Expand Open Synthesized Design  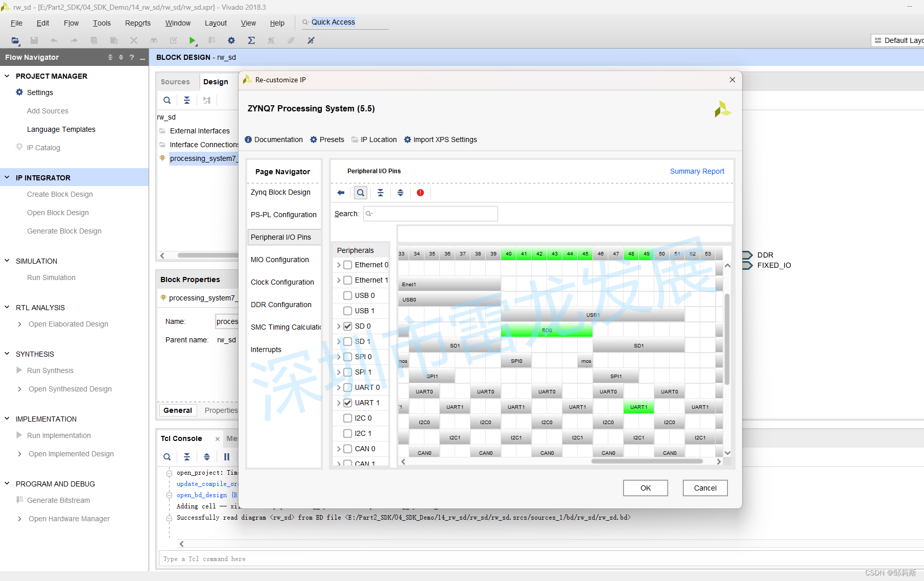click(19, 389)
